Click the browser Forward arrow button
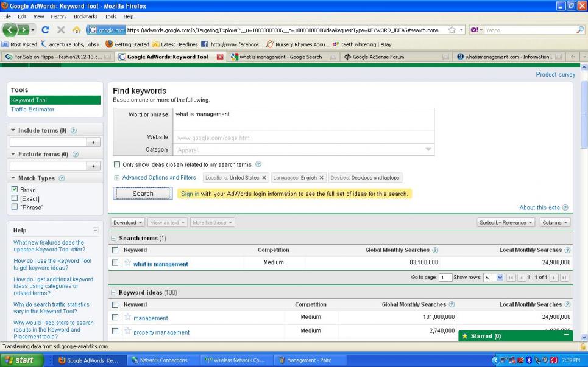The width and height of the screenshot is (588, 367). (x=23, y=30)
